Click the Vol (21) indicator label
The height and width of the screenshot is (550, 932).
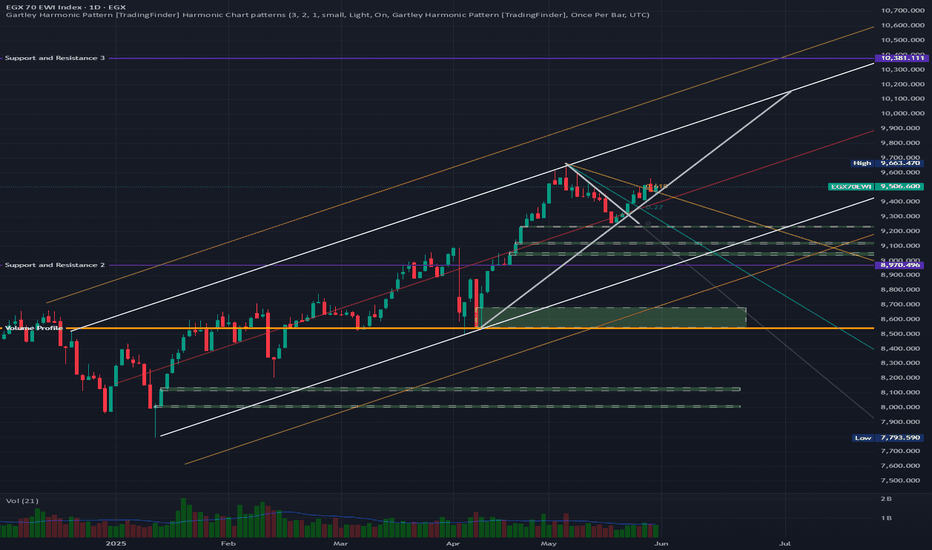pos(22,501)
